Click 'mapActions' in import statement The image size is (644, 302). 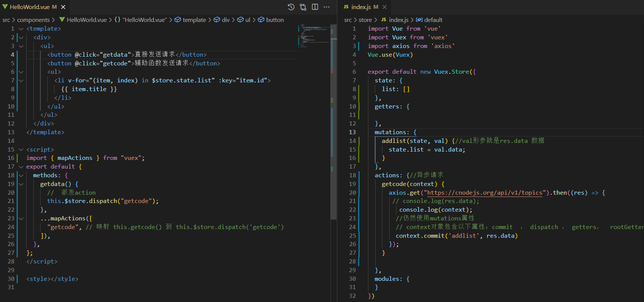75,158
